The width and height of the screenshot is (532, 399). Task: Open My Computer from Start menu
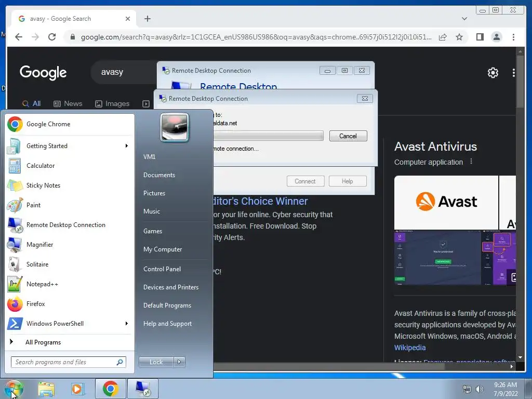pos(163,249)
